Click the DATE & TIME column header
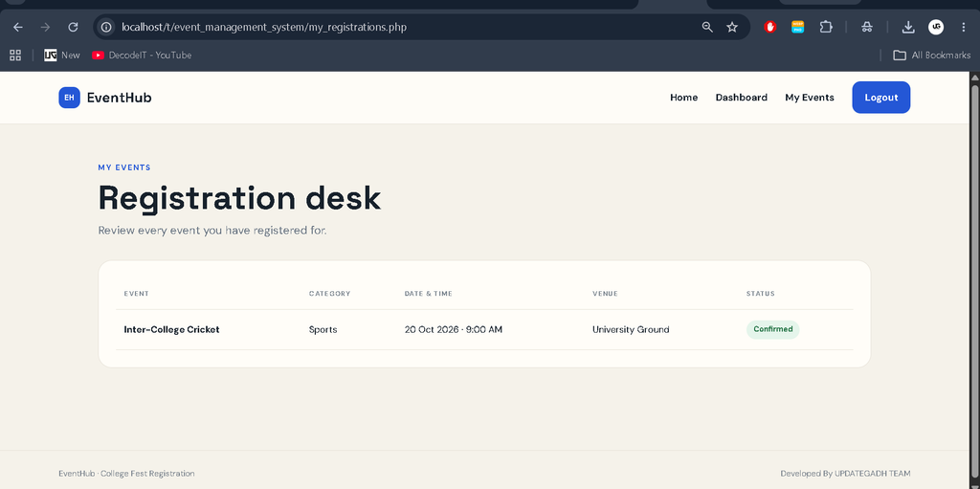This screenshot has width=980, height=489. point(428,293)
